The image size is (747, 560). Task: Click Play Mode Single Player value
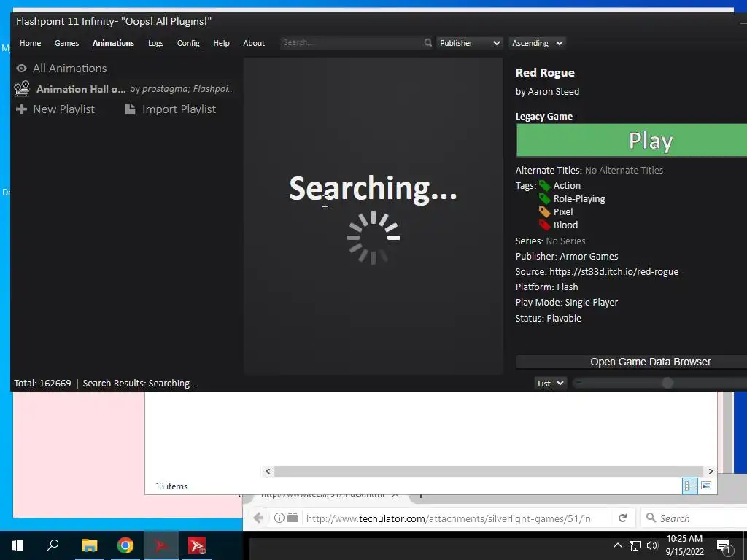[x=591, y=303]
